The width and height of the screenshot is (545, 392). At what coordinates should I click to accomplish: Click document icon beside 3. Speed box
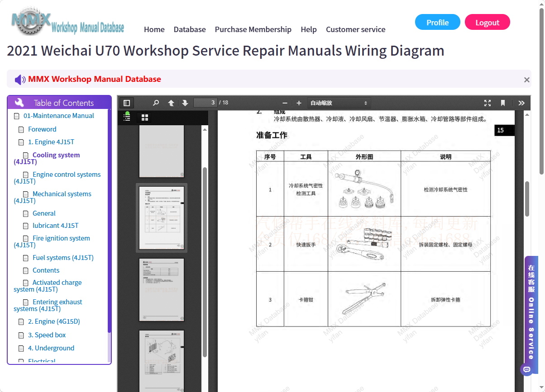[21, 335]
